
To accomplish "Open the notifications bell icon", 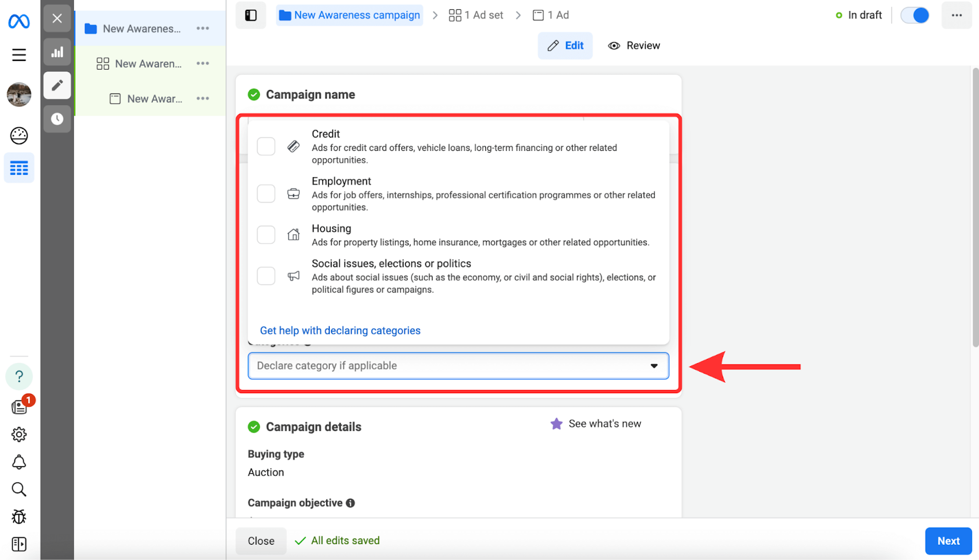I will click(19, 462).
